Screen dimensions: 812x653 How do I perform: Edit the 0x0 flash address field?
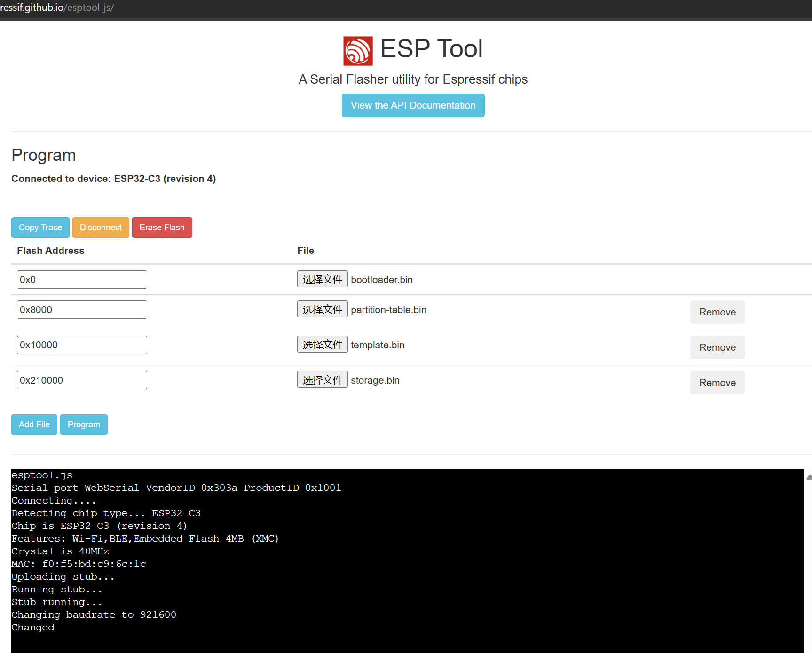(x=82, y=280)
